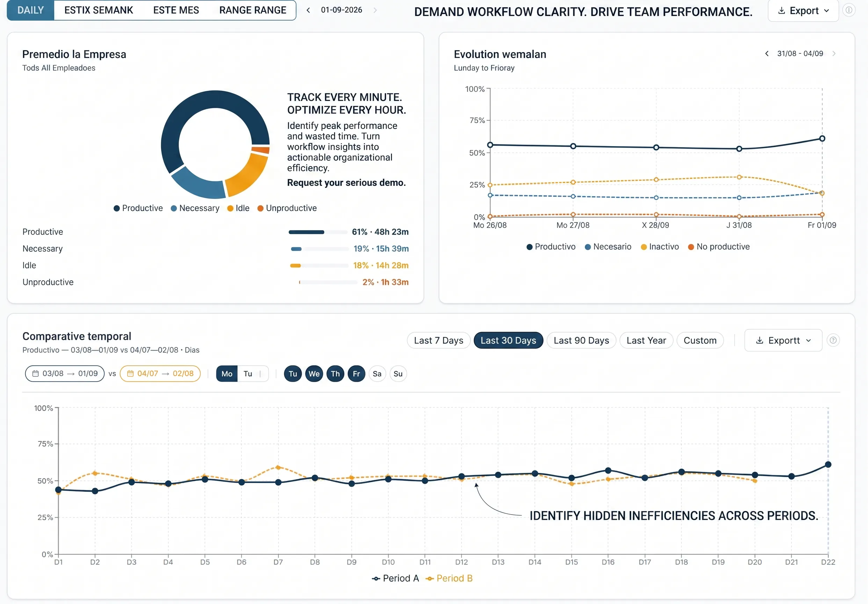Screen dimensions: 868x604
Task: Follow the Request your serious demo link
Action: pyautogui.click(x=346, y=183)
